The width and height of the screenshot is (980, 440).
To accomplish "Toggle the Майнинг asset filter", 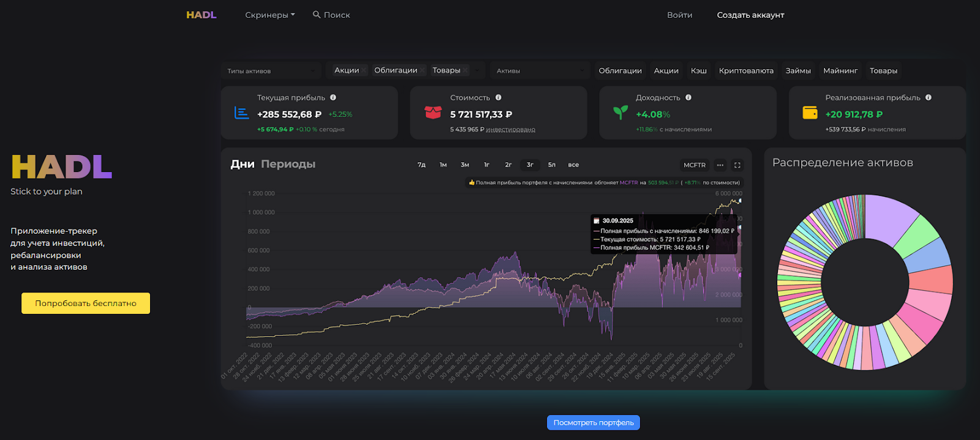I will click(x=840, y=71).
